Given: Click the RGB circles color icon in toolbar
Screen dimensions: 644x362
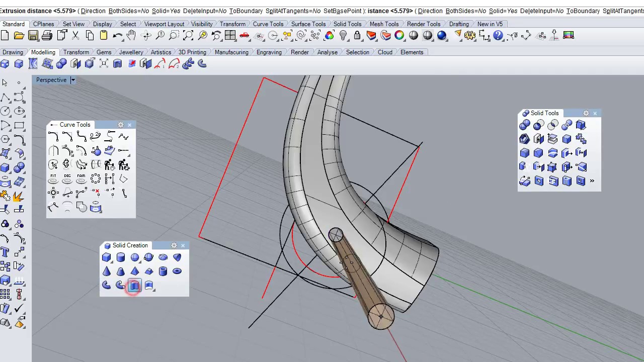Looking at the screenshot, I should point(330,35).
